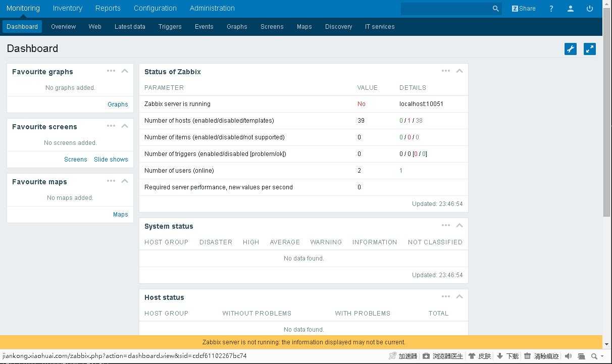Open Favourite screens three-dots menu
This screenshot has height=364, width=612.
(x=111, y=126)
